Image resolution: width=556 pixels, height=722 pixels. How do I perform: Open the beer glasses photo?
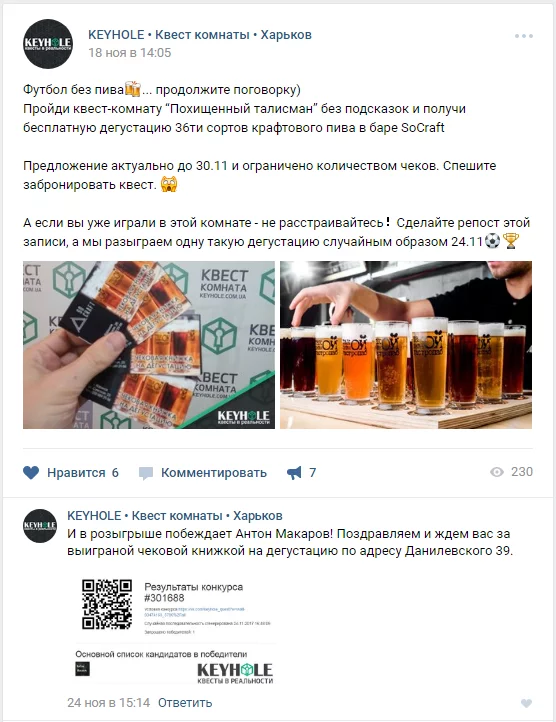pyautogui.click(x=406, y=345)
